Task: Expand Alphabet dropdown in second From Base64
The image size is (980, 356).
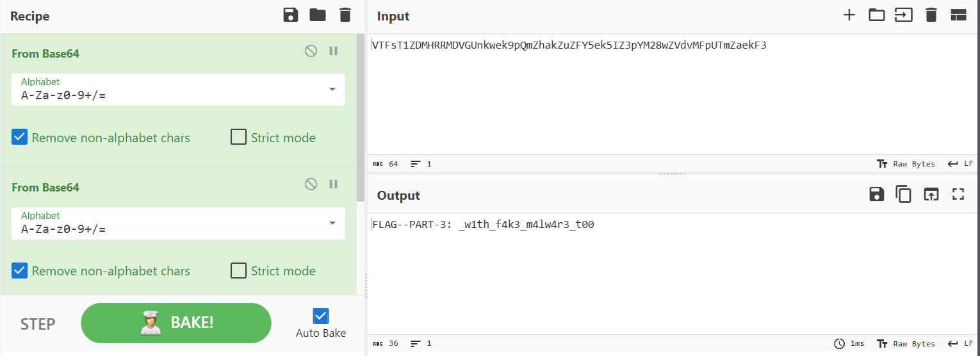Action: coord(332,223)
